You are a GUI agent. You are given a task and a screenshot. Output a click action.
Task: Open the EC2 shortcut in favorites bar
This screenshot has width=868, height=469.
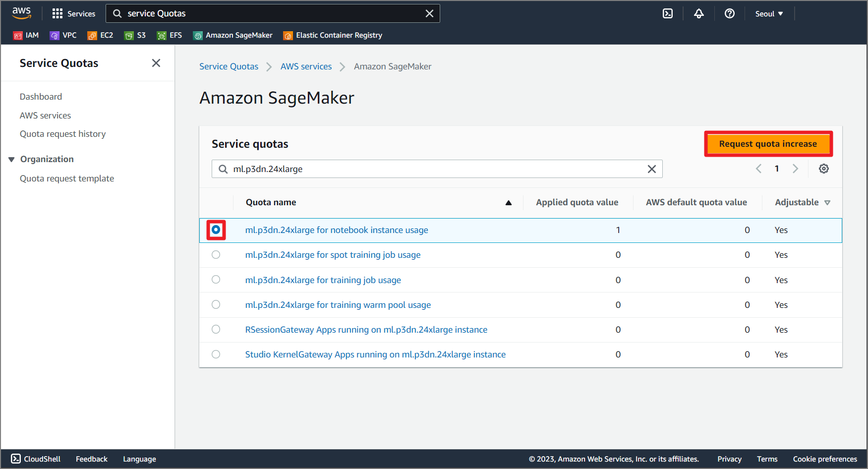tap(101, 35)
